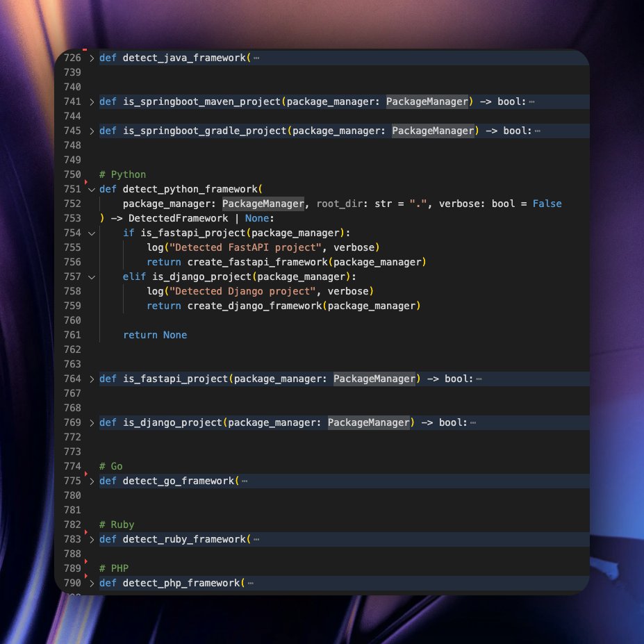Click the "." string default on line 752
644x644 pixels.
(x=418, y=204)
